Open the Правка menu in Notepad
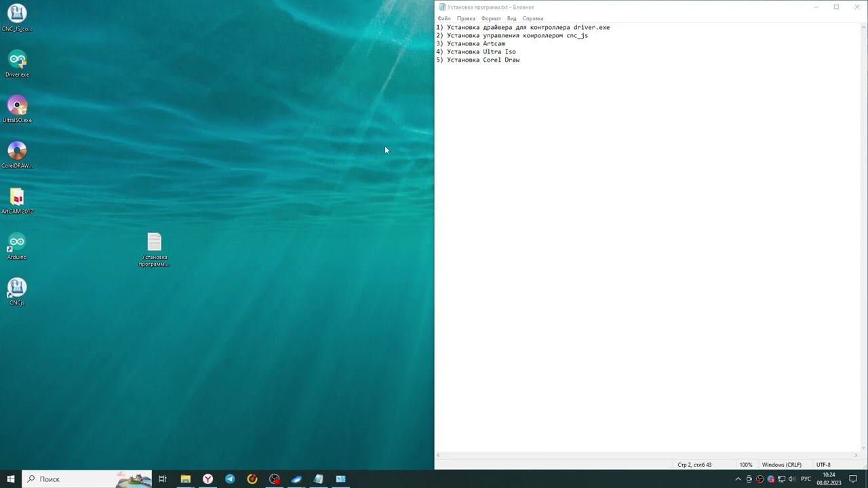The image size is (868, 488). [466, 18]
